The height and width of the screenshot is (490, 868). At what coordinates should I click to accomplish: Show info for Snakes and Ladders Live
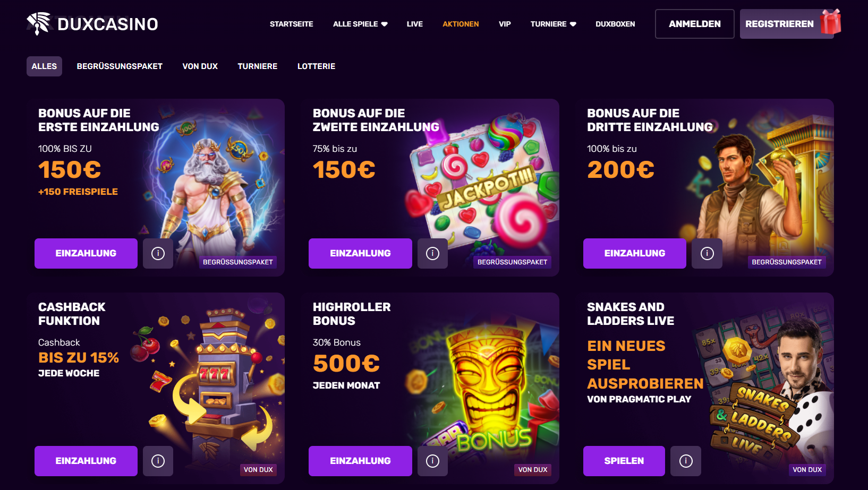[686, 461]
